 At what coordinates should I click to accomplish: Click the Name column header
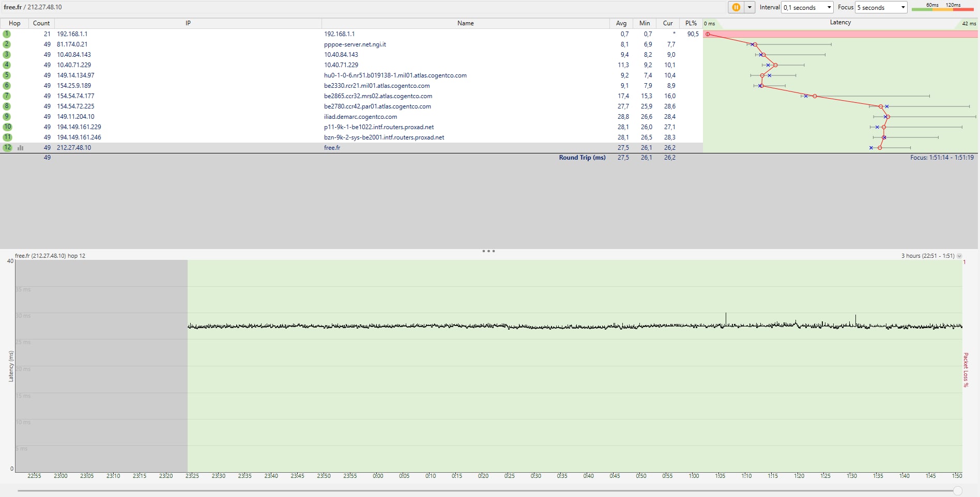click(x=465, y=23)
